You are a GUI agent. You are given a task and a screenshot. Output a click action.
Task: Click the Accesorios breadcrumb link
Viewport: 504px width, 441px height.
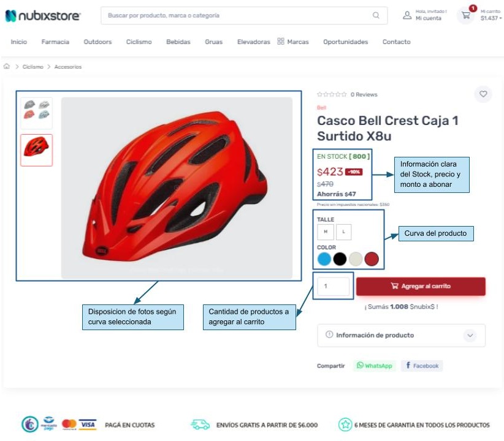tap(68, 67)
